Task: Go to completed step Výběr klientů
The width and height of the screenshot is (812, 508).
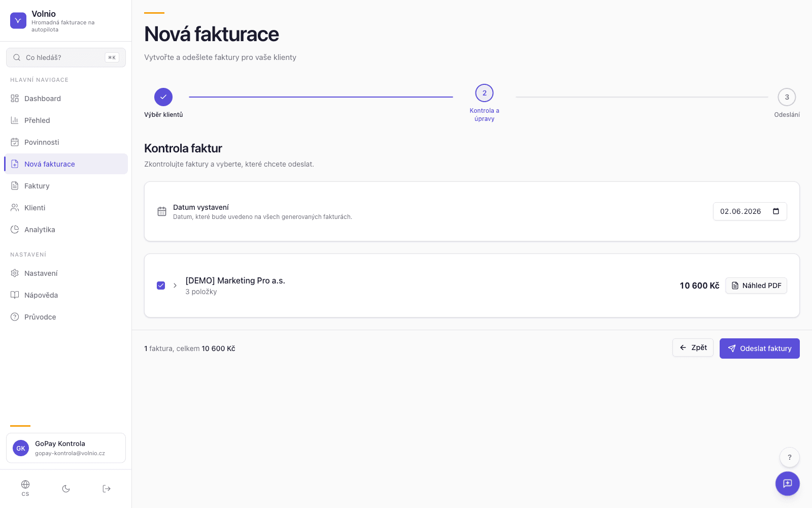Action: pyautogui.click(x=163, y=97)
